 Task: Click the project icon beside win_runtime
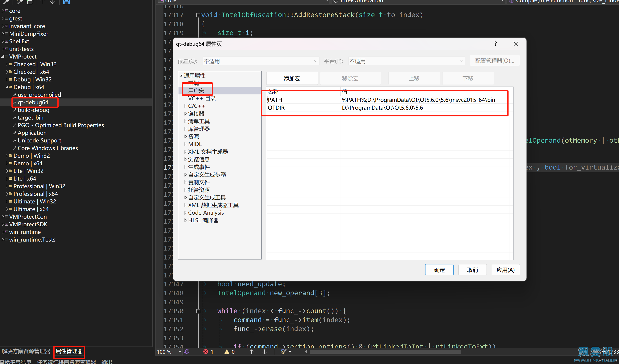coord(6,232)
